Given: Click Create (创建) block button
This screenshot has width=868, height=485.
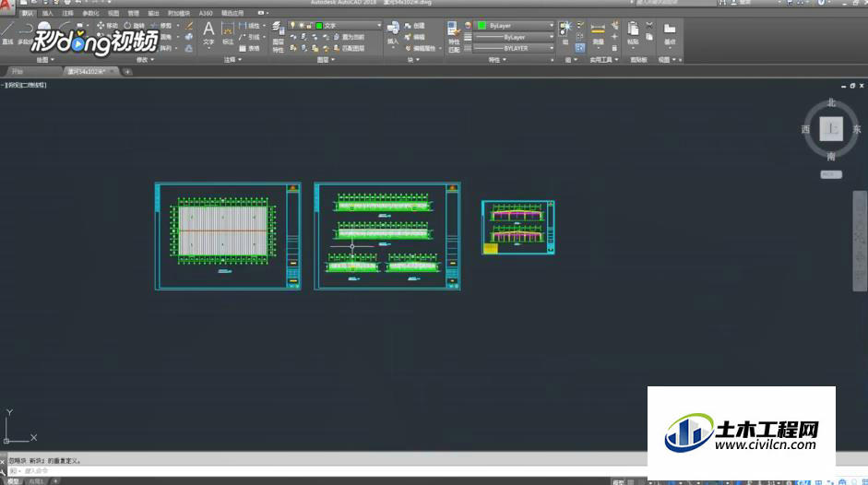Looking at the screenshot, I should click(414, 26).
